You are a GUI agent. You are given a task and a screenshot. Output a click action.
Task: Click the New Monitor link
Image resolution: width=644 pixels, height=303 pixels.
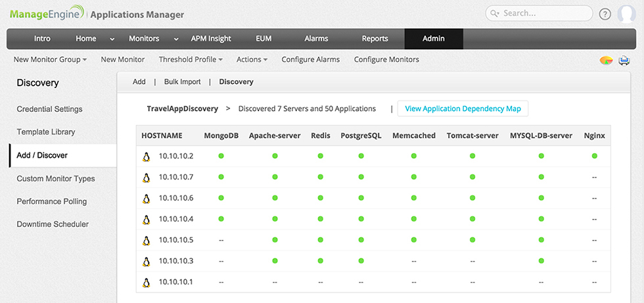click(x=123, y=60)
